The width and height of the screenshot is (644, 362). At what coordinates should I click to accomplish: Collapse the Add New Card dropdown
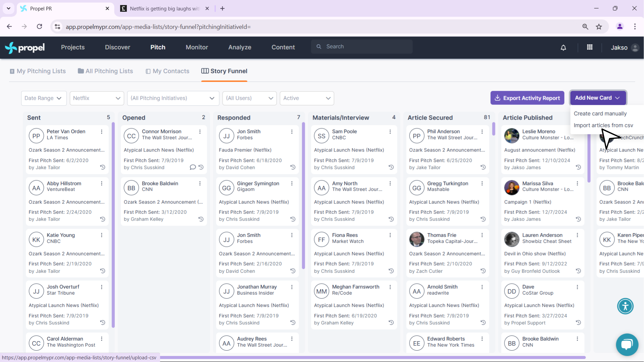pos(598,98)
